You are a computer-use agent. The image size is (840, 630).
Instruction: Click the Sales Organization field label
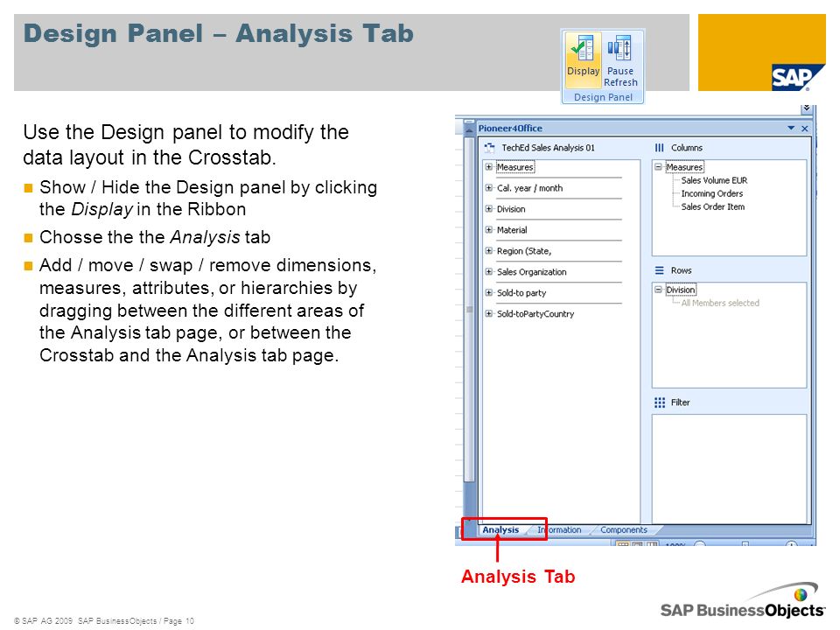(531, 271)
